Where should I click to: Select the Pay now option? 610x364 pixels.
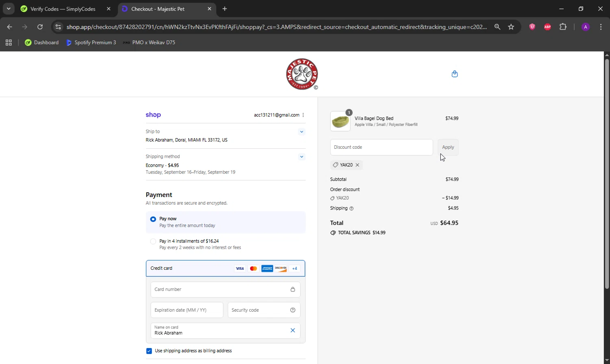153,219
